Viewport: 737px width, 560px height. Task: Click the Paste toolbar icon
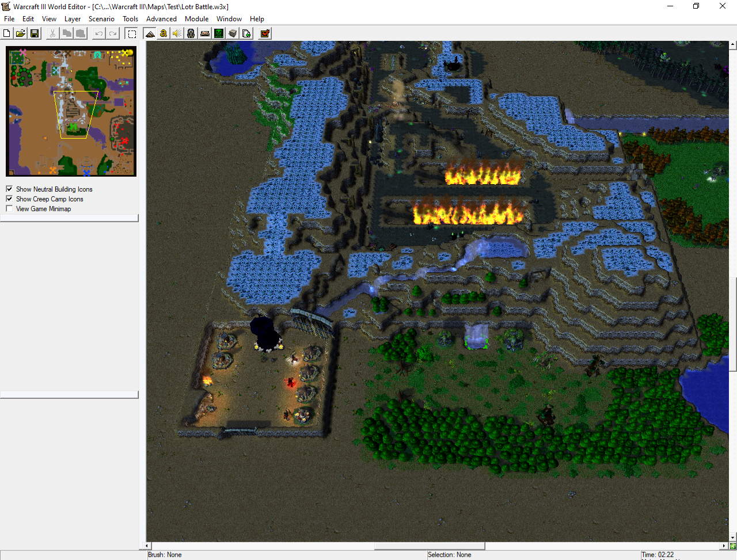(81, 33)
